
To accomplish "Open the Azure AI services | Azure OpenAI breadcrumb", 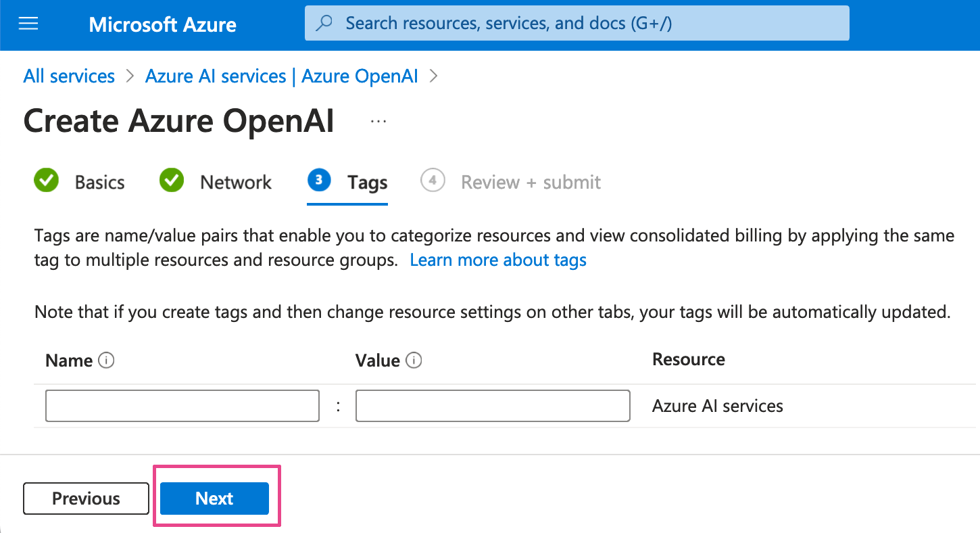I will pos(282,76).
